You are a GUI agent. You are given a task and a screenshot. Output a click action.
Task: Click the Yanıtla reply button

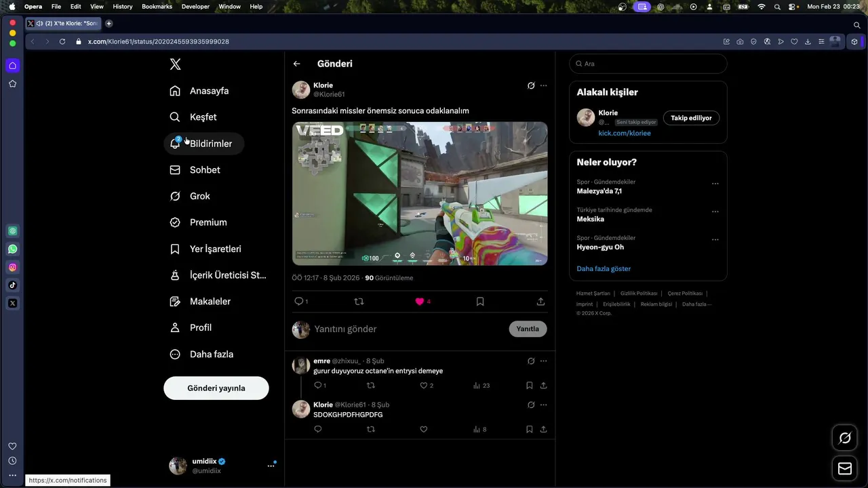[x=528, y=329]
